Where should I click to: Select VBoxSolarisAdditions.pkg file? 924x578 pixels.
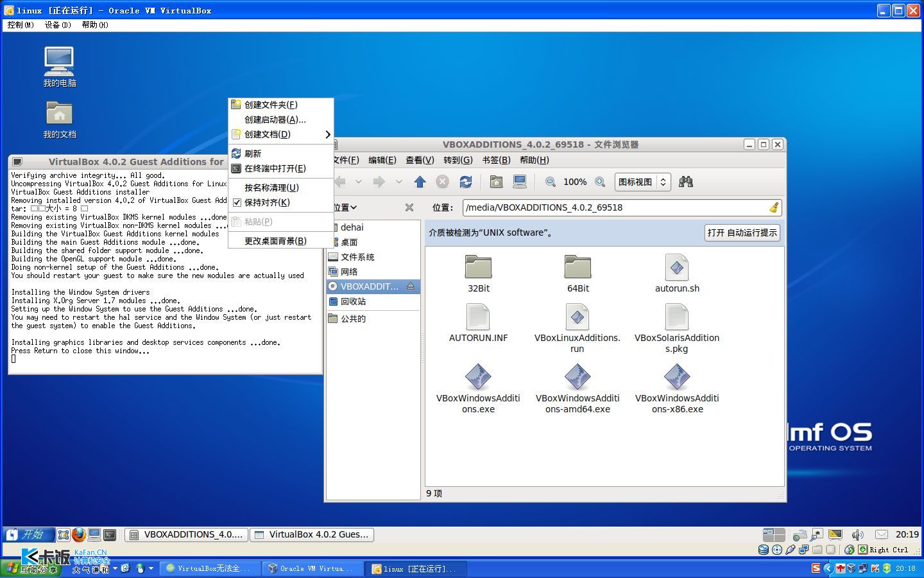pyautogui.click(x=677, y=328)
